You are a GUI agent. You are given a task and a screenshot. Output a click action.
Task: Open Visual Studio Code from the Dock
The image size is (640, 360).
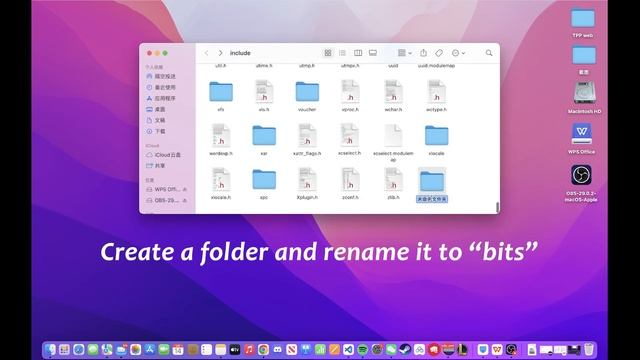[x=348, y=349]
